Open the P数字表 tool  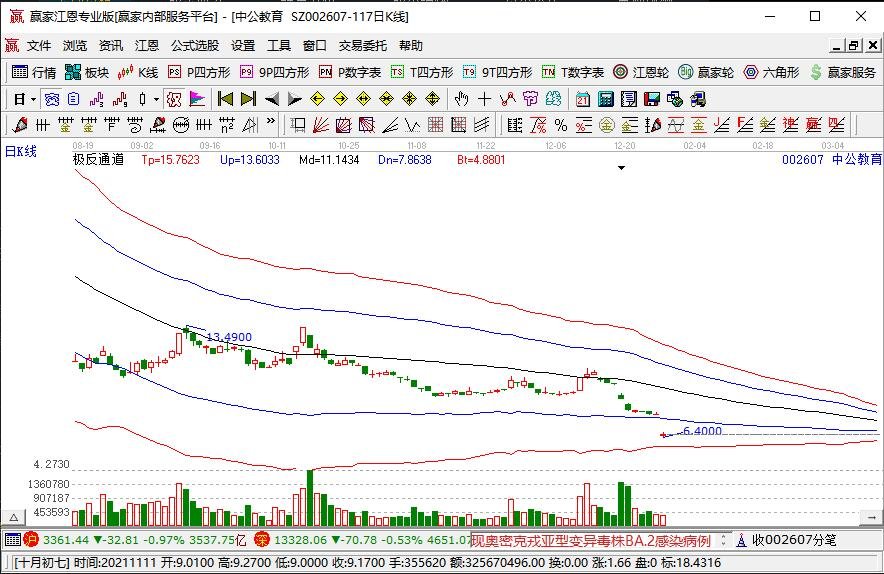[350, 72]
